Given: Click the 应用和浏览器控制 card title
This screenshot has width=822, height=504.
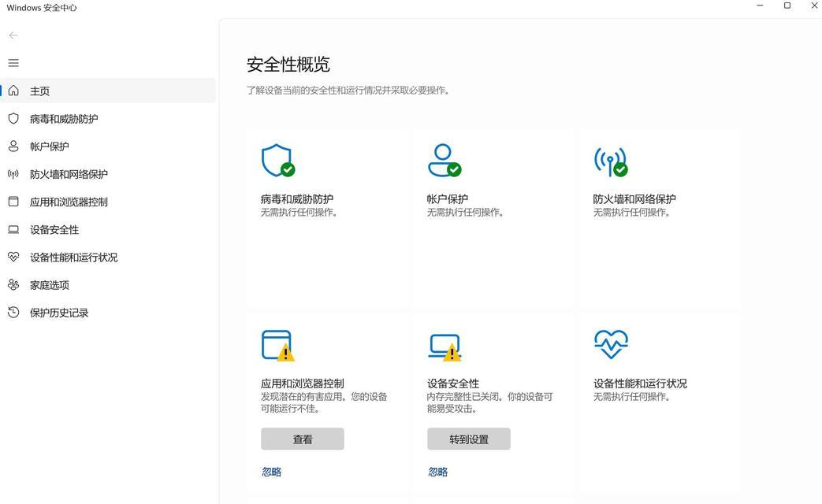Looking at the screenshot, I should click(x=303, y=384).
